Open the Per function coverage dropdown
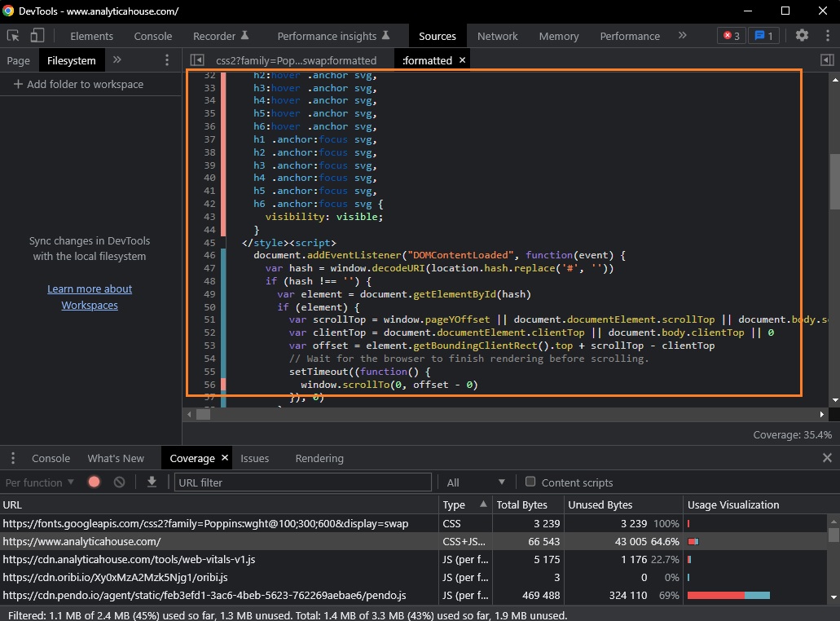The width and height of the screenshot is (840, 621). [x=40, y=482]
